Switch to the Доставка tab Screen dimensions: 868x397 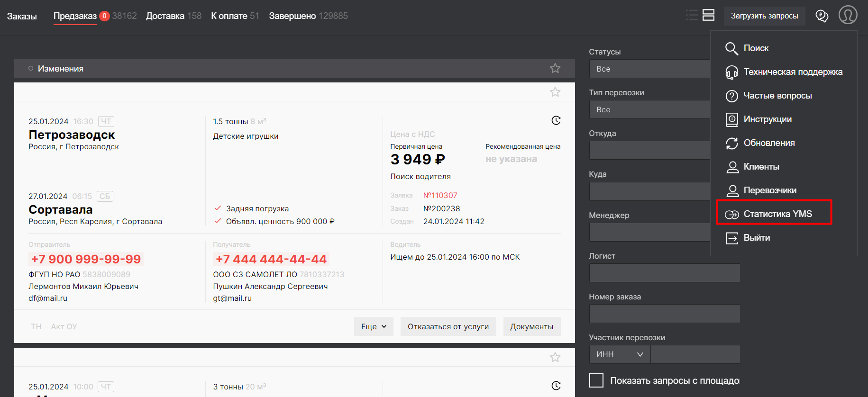point(165,16)
